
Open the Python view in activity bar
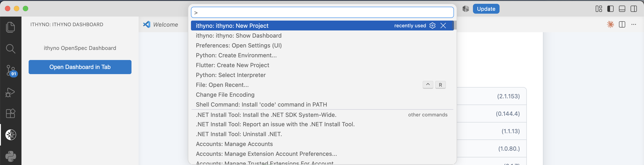pos(11,156)
